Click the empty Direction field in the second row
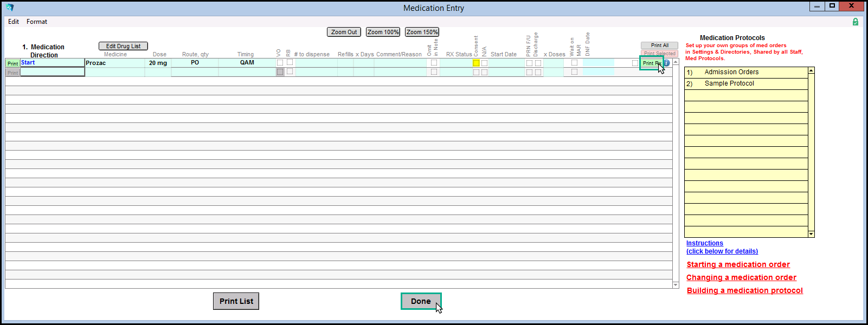The width and height of the screenshot is (868, 325). point(53,72)
